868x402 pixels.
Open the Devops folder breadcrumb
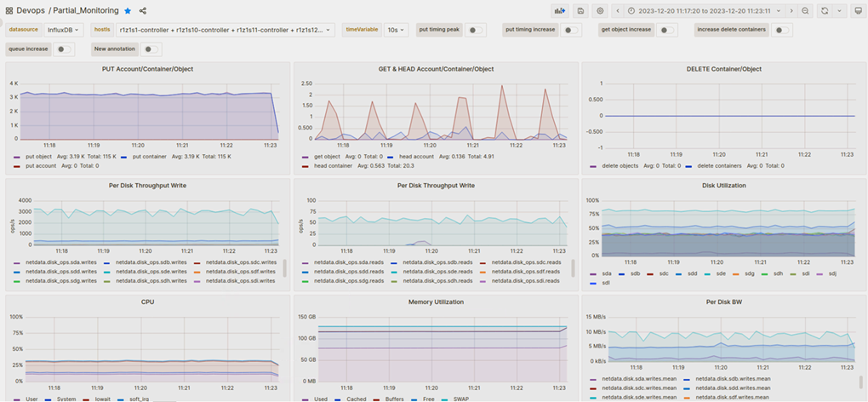pyautogui.click(x=31, y=10)
